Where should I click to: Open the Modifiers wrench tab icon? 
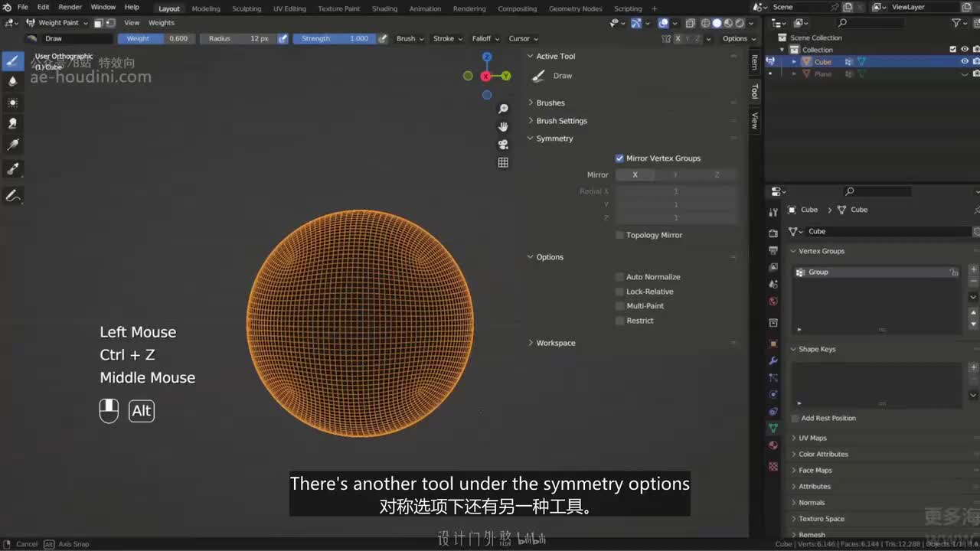coord(773,360)
